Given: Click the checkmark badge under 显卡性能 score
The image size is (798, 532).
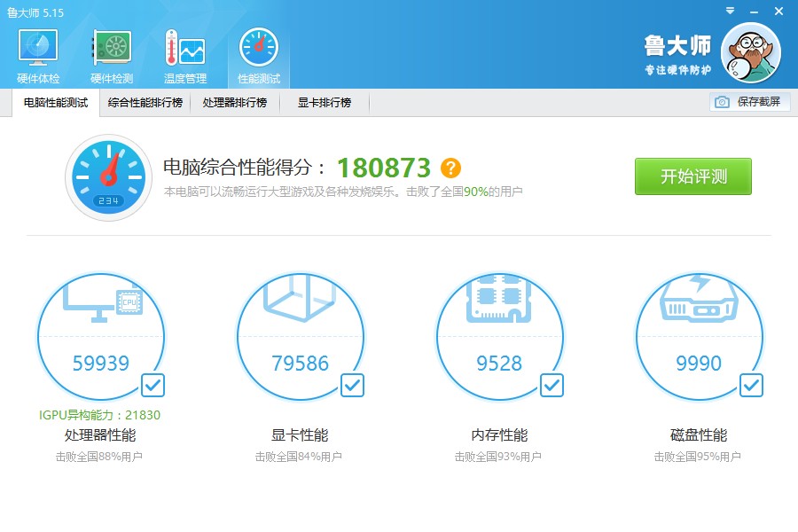Looking at the screenshot, I should tap(352, 385).
